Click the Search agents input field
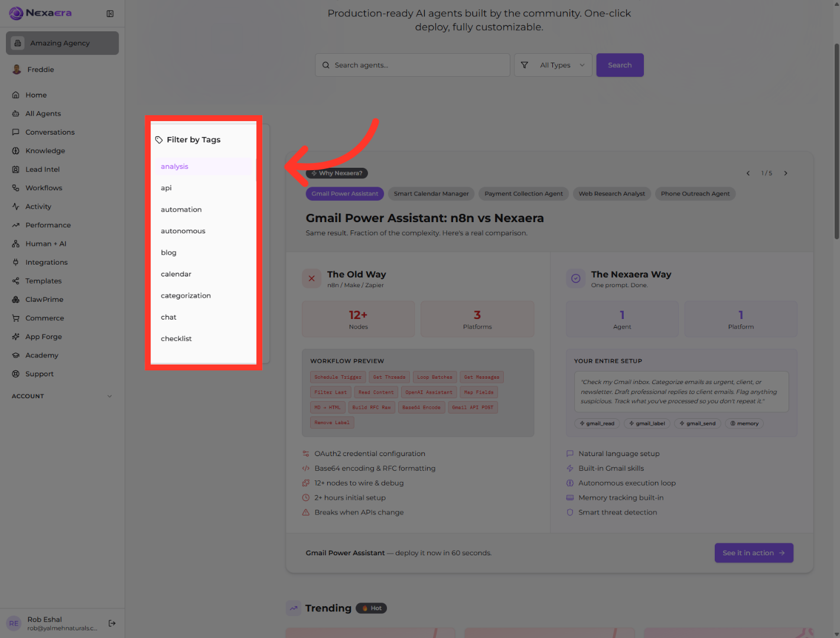 tap(412, 65)
